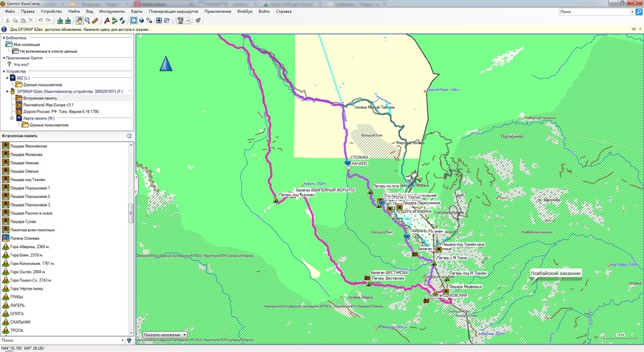Switch to the 2D map view icon

point(134,21)
